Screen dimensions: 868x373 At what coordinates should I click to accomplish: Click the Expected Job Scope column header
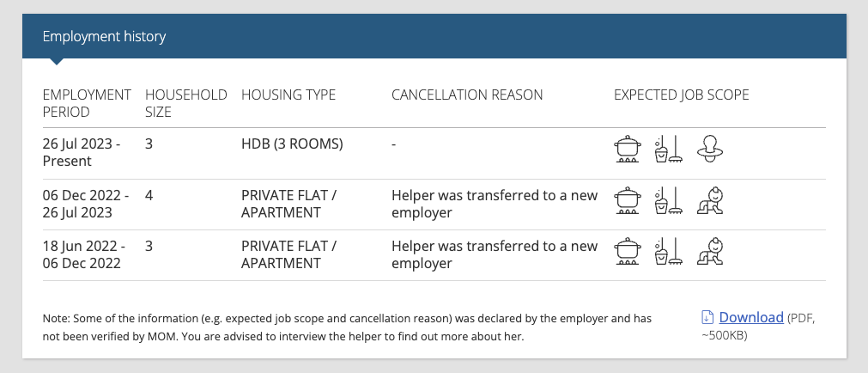click(x=682, y=95)
